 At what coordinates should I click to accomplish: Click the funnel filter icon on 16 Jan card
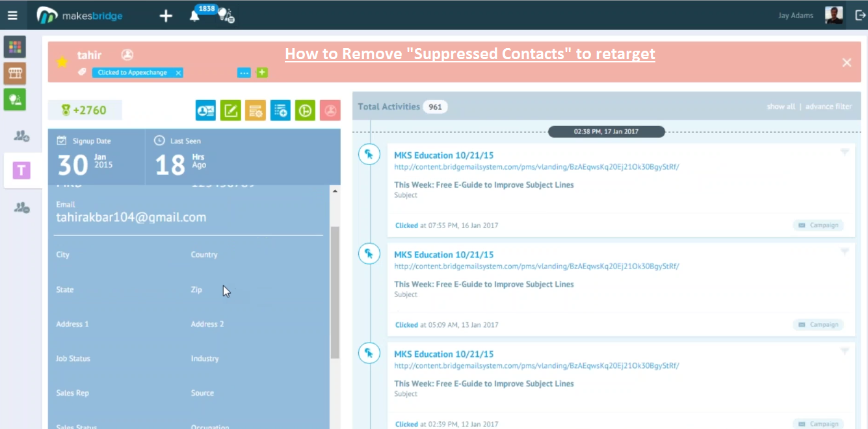(845, 152)
